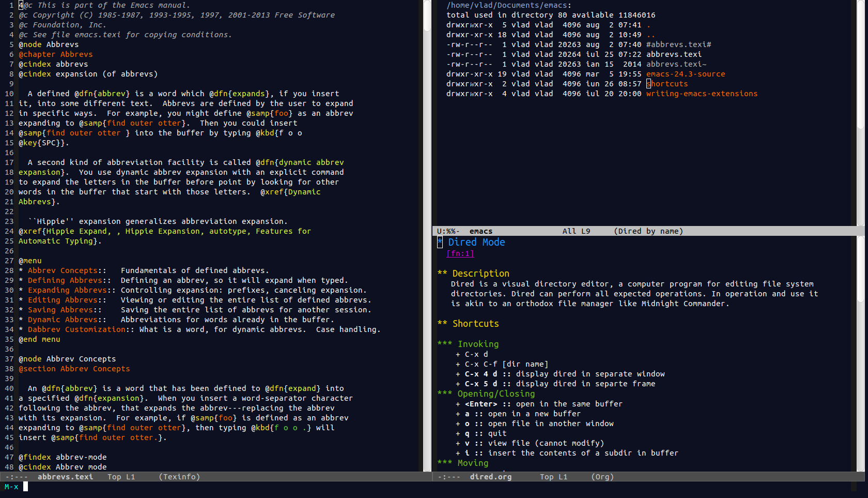Screen dimensions: 868x498
Task: Click the dired.org window vertical scrollbar
Action: point(860,354)
